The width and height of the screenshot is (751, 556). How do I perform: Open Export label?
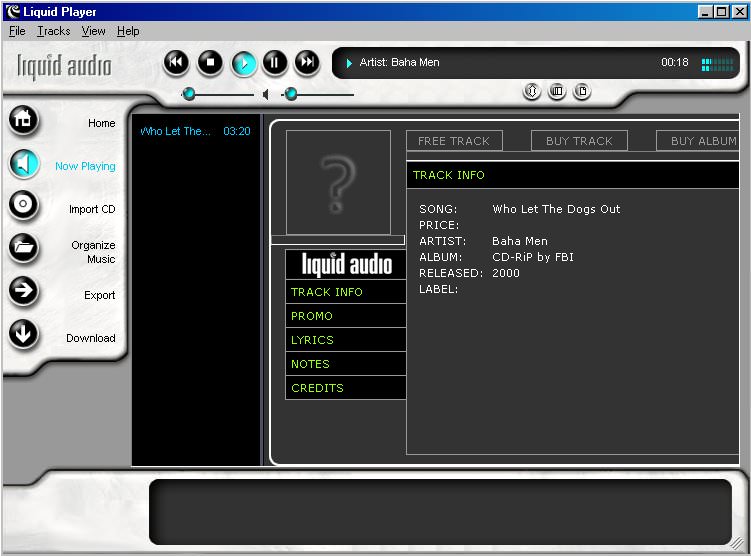coord(100,295)
